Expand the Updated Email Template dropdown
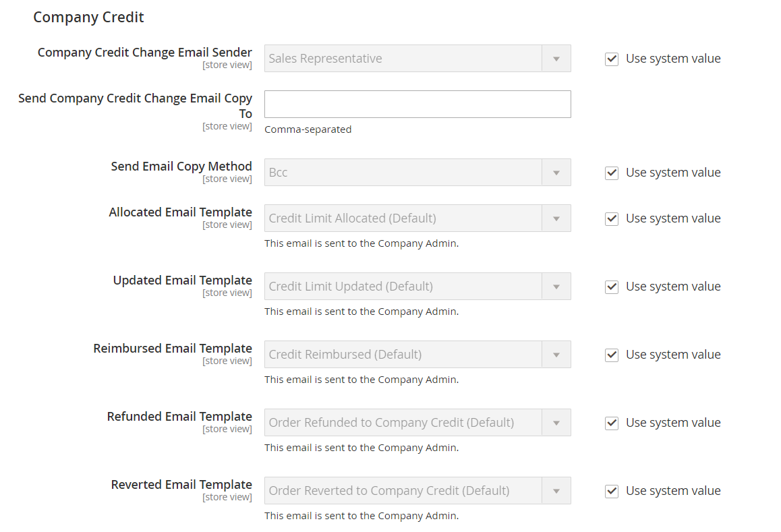Screen dimensions: 781x532 click(x=417, y=287)
